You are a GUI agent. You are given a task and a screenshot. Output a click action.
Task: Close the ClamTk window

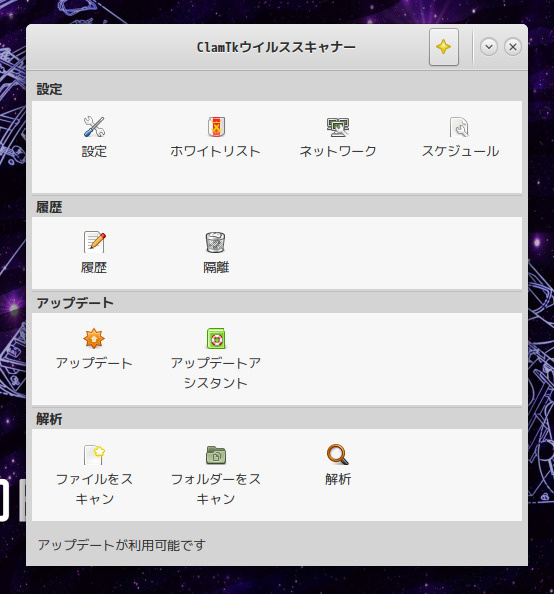513,47
